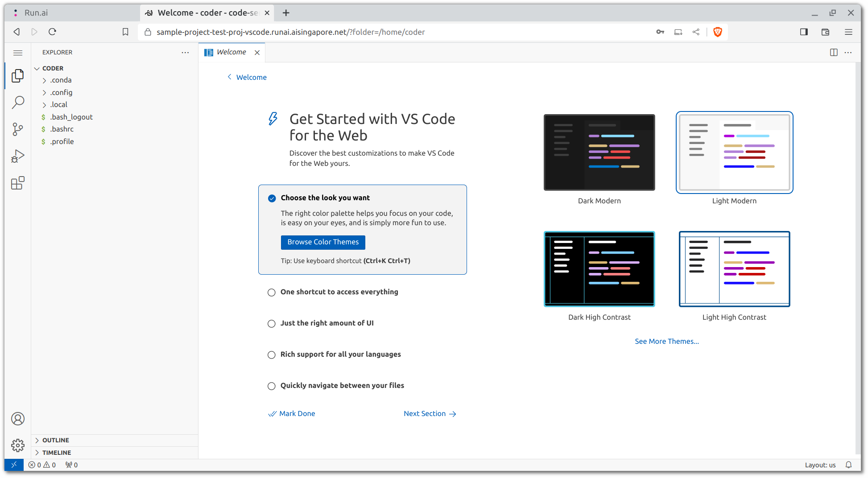
Task: Expand the .conda folder
Action: coord(115,80)
